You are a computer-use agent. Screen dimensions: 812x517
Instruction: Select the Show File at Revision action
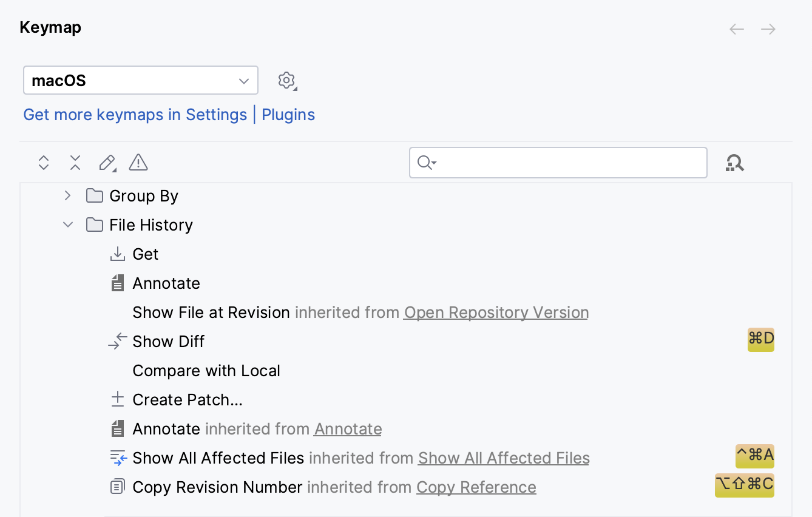tap(405, 313)
